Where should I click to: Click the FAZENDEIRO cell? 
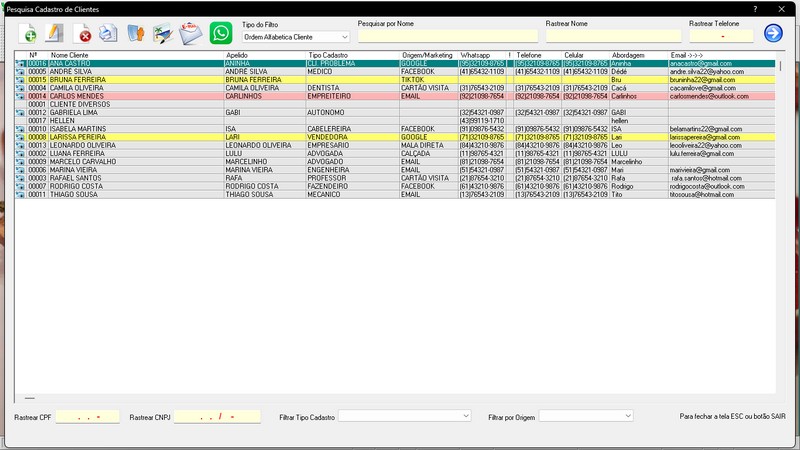pos(353,186)
